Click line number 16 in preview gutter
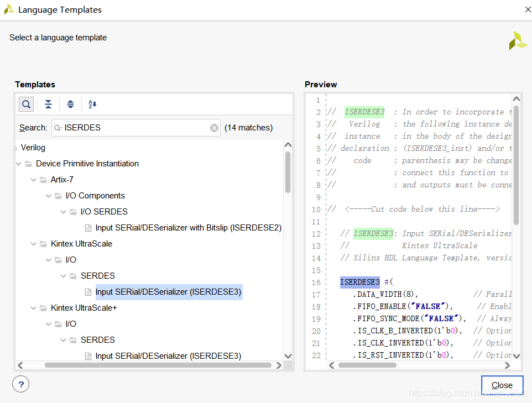The image size is (532, 403). tap(316, 282)
